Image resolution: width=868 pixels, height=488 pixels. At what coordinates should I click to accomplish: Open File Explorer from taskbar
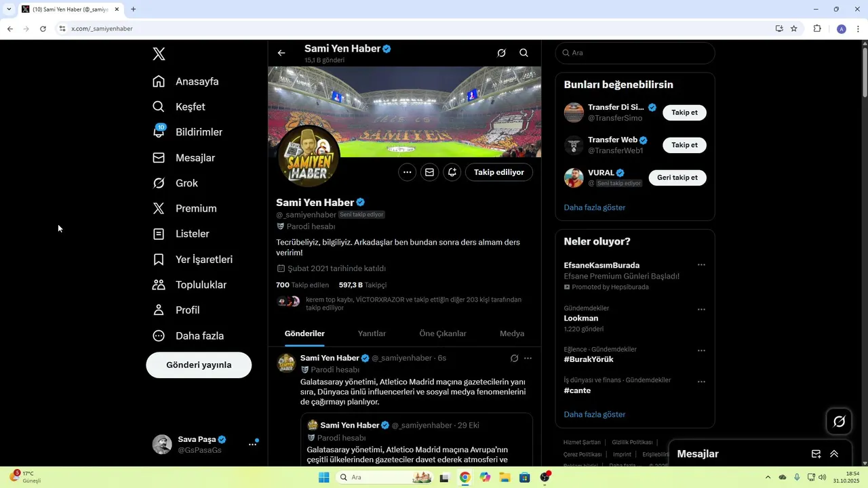coord(505,477)
